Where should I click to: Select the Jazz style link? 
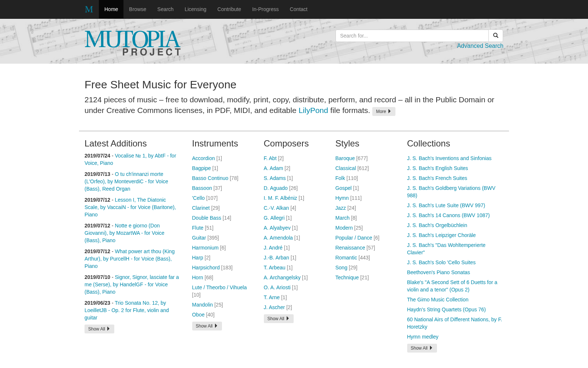(340, 208)
